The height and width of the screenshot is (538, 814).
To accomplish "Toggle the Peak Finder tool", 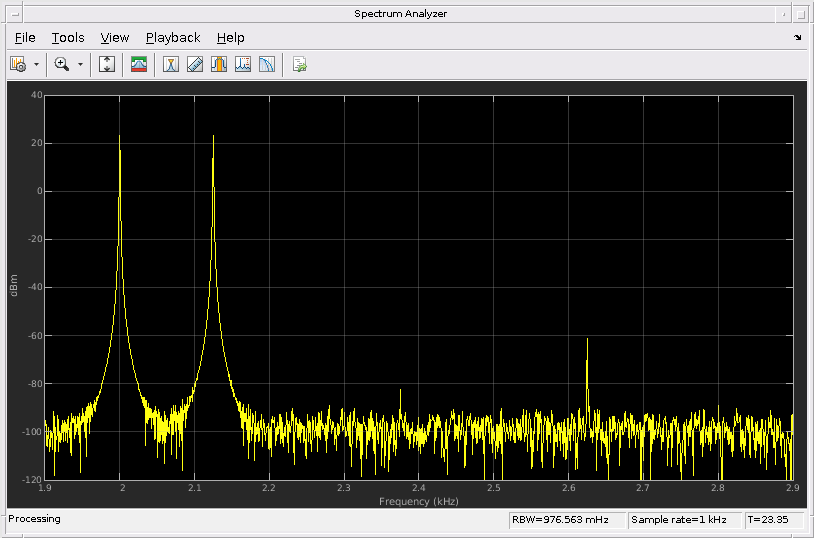I will coord(218,65).
